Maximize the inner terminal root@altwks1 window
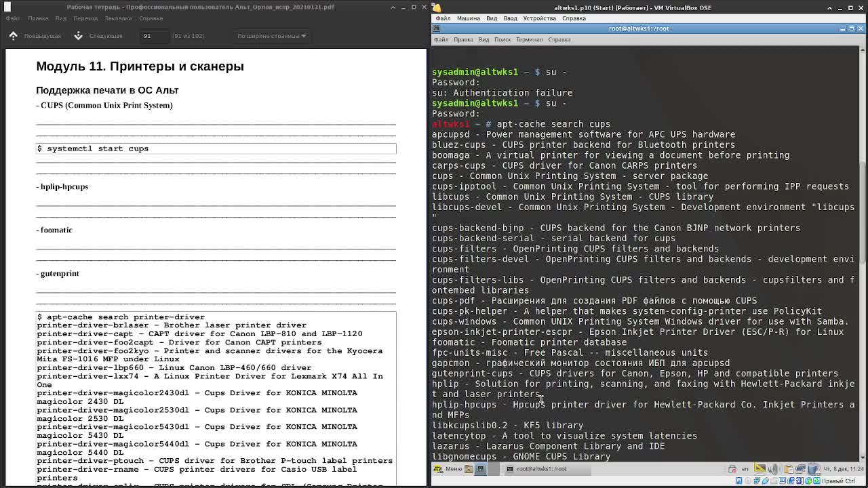This screenshot has height=488, width=868. (x=852, y=28)
